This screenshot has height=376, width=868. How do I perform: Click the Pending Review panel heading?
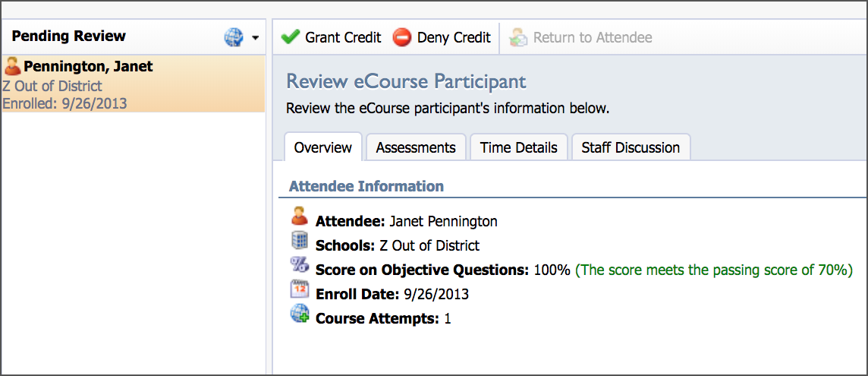[68, 36]
